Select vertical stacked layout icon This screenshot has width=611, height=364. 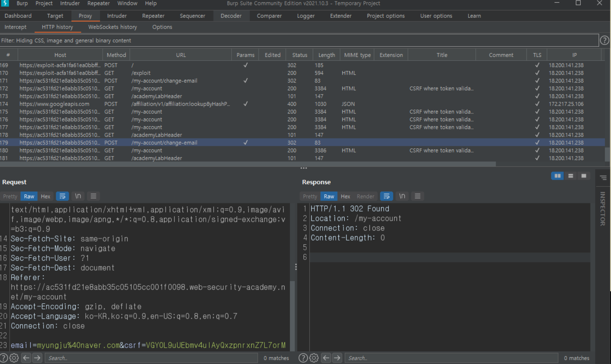(x=571, y=176)
